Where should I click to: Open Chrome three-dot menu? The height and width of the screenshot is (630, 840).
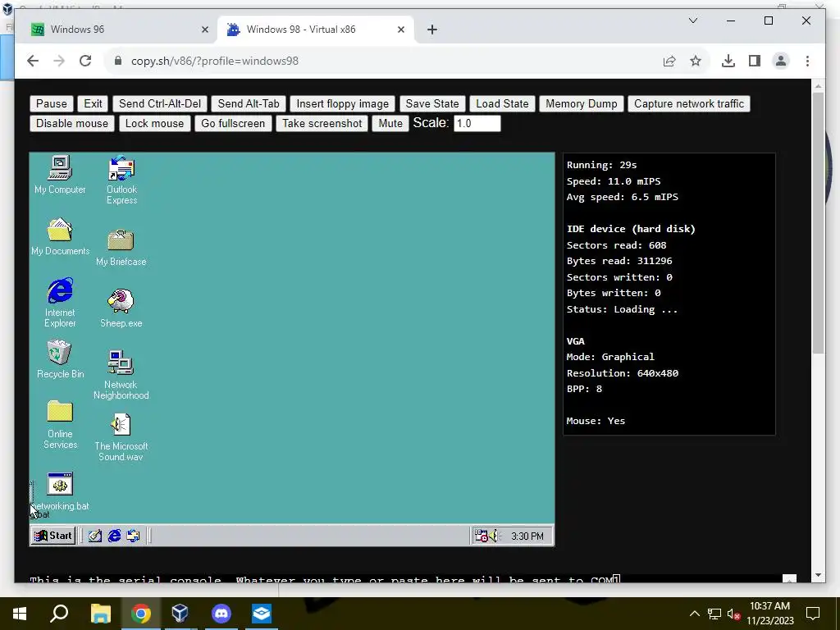[807, 61]
